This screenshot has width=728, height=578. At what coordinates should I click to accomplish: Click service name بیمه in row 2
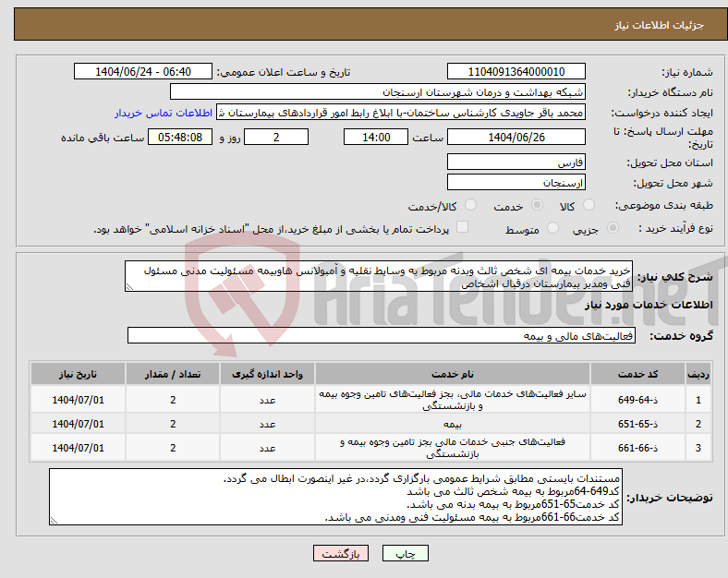click(452, 424)
